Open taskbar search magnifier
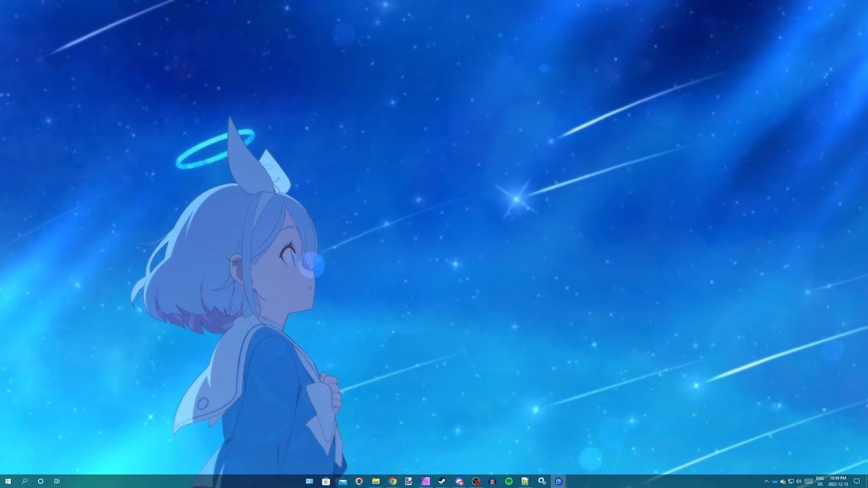Image resolution: width=868 pixels, height=488 pixels. (24, 481)
